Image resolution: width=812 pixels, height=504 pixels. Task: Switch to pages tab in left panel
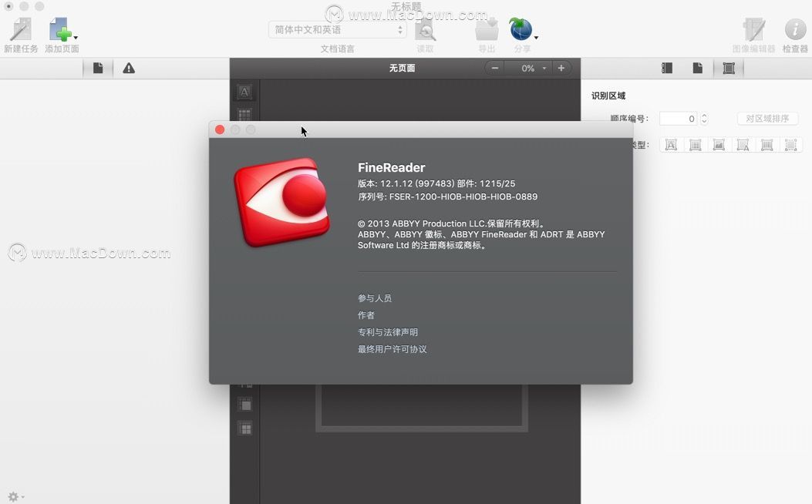point(98,68)
